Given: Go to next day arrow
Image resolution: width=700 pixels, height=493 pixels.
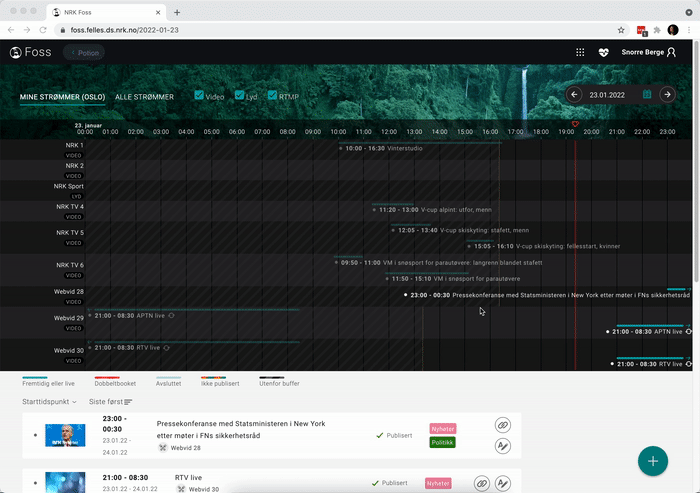Looking at the screenshot, I should click(667, 95).
